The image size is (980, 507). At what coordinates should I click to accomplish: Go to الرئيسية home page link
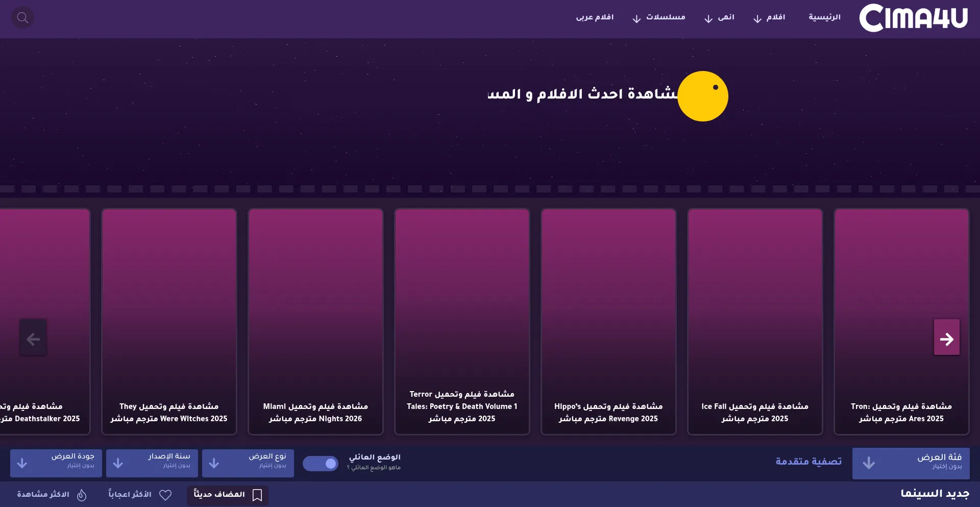point(824,17)
